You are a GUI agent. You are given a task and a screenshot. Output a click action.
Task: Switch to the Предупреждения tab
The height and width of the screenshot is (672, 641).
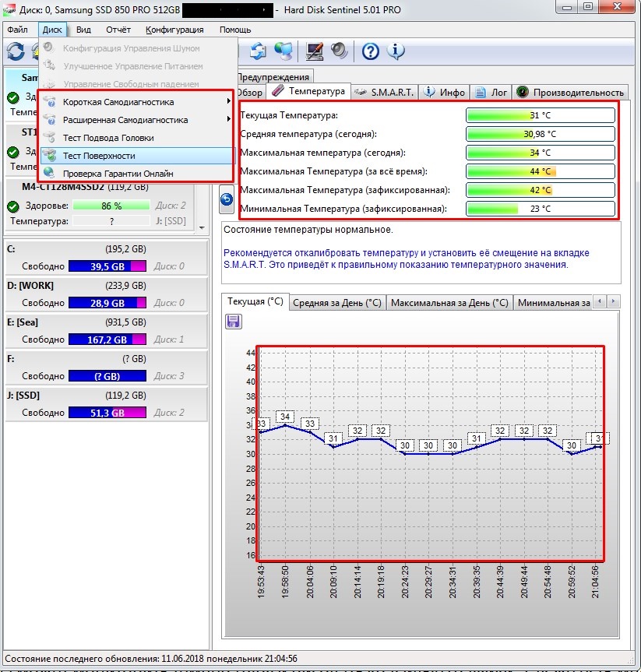[x=273, y=77]
